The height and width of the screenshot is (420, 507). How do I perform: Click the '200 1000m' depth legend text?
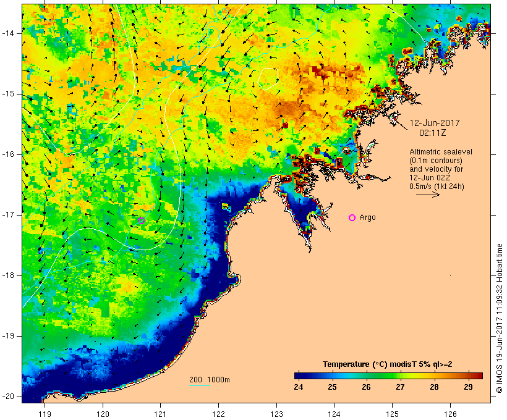210,380
